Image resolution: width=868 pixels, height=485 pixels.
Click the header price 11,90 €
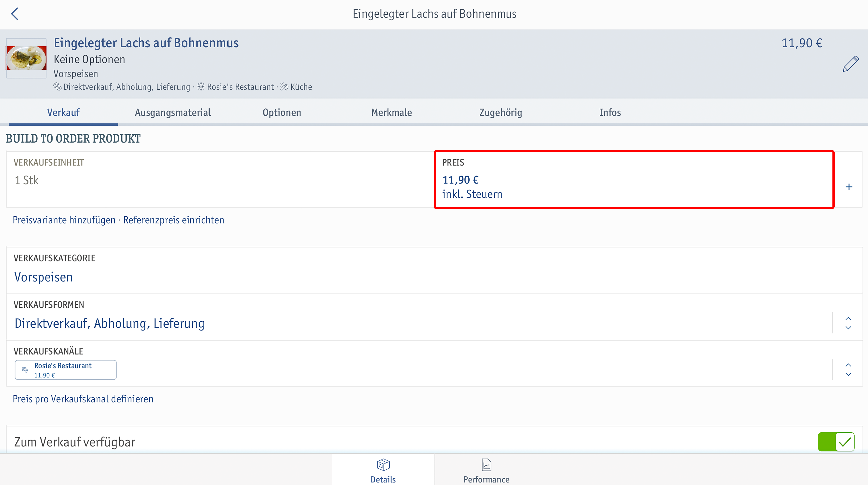click(x=802, y=43)
